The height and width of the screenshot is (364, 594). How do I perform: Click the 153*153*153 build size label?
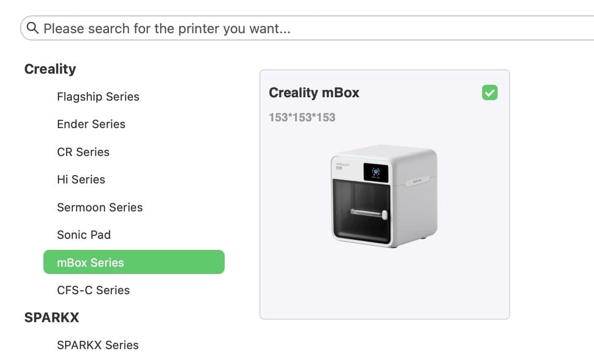click(x=302, y=118)
